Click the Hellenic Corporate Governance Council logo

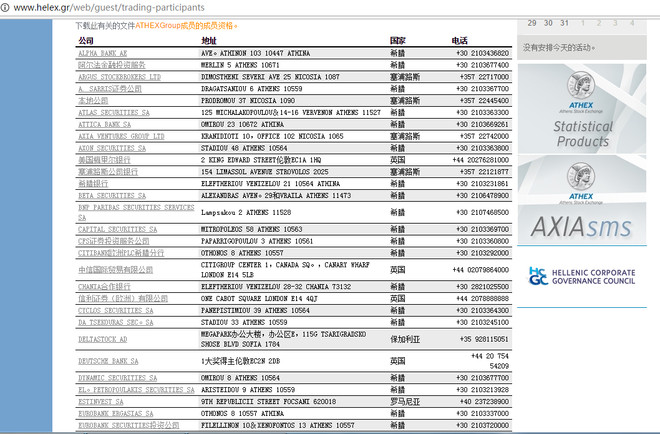click(x=582, y=277)
